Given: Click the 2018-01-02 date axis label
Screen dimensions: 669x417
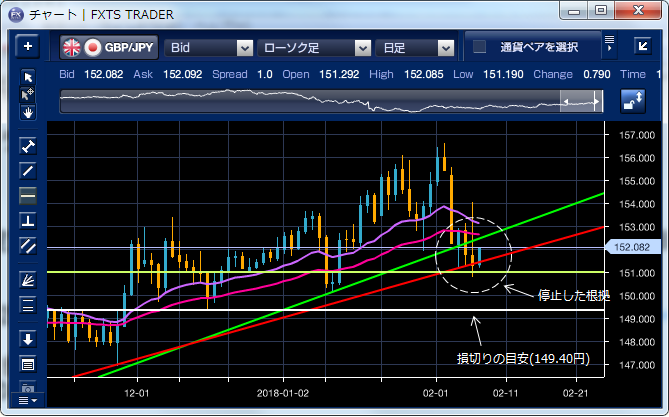Looking at the screenshot, I should pos(282,393).
